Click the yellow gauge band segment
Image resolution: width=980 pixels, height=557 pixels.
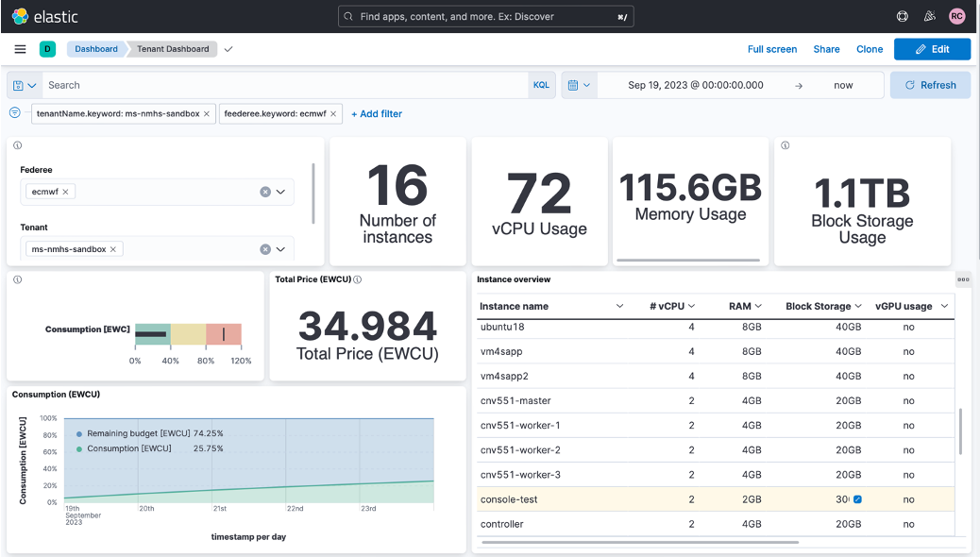[188, 334]
